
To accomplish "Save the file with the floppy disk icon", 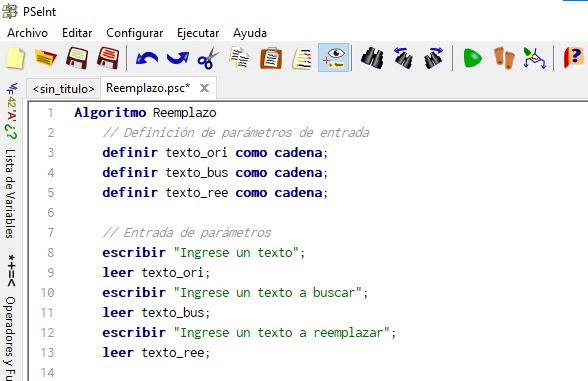I will pyautogui.click(x=77, y=58).
